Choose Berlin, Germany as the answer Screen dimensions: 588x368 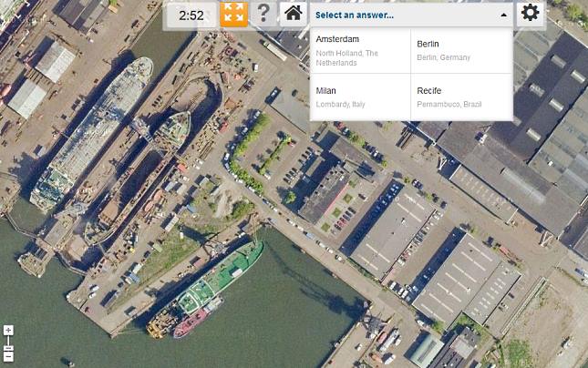tap(461, 51)
